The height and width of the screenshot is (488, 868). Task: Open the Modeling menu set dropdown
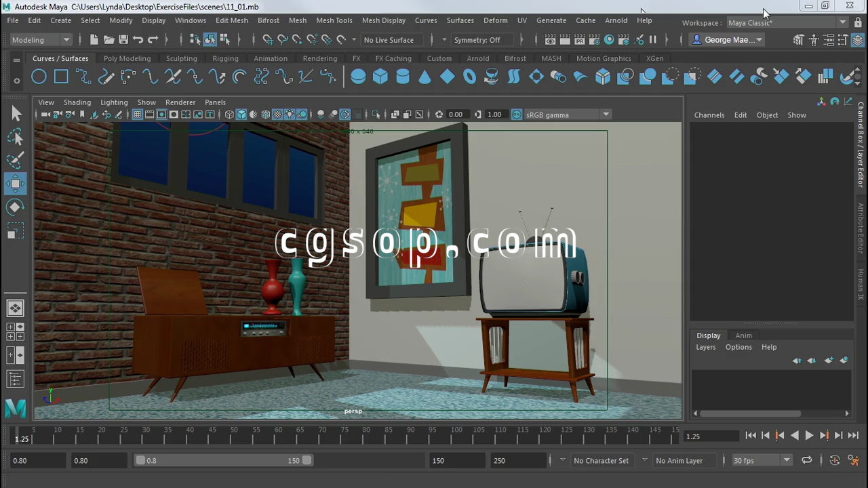click(41, 40)
